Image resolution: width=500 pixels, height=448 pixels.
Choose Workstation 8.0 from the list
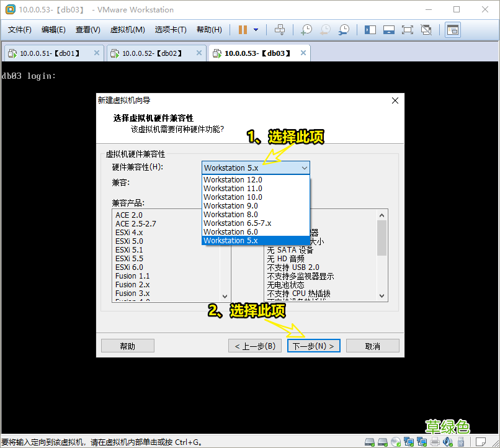[256, 214]
